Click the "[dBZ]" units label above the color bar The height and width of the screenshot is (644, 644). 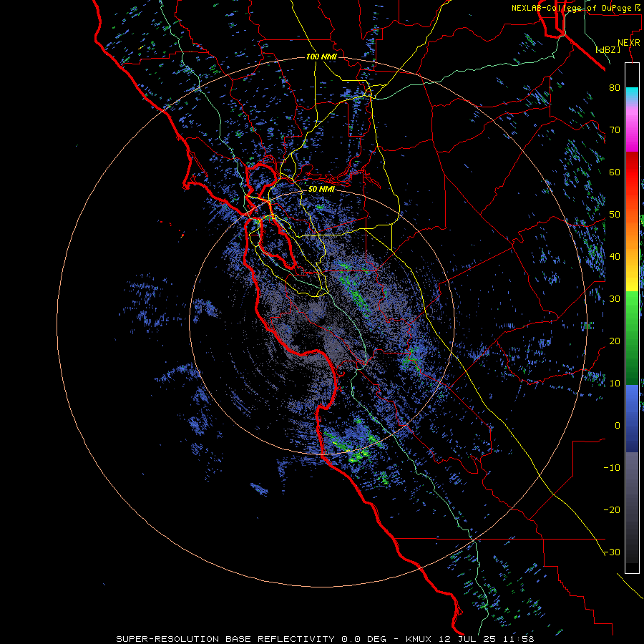coord(608,49)
